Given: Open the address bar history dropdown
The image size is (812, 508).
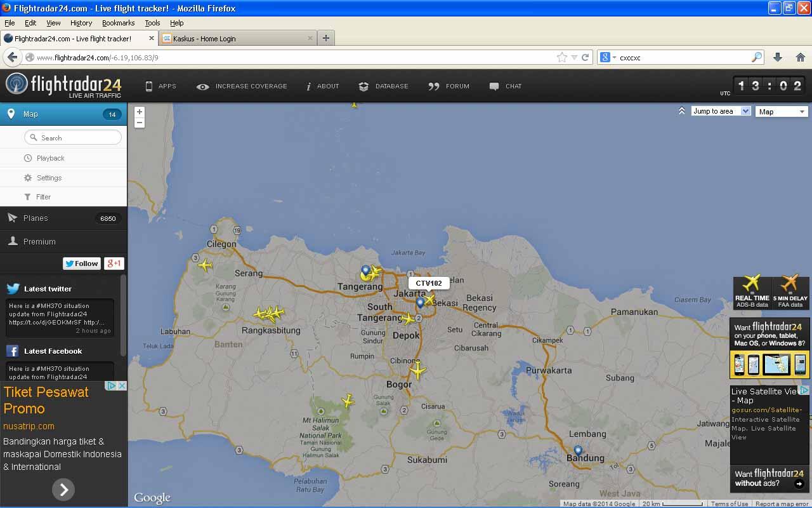Looking at the screenshot, I should (x=574, y=57).
